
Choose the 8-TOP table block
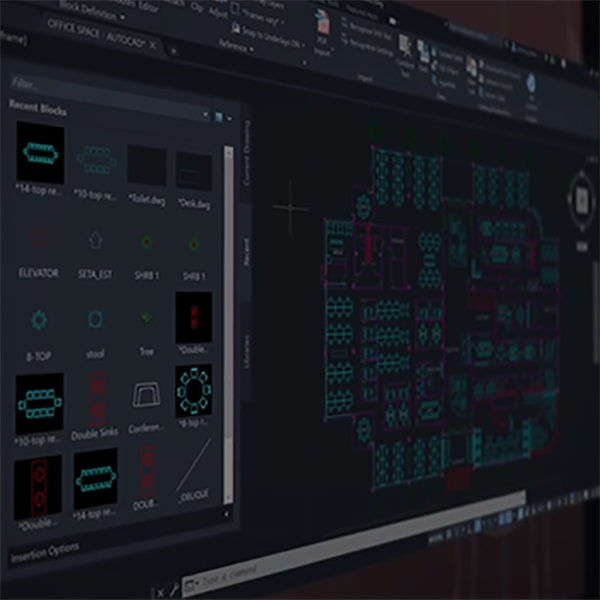tap(40, 320)
